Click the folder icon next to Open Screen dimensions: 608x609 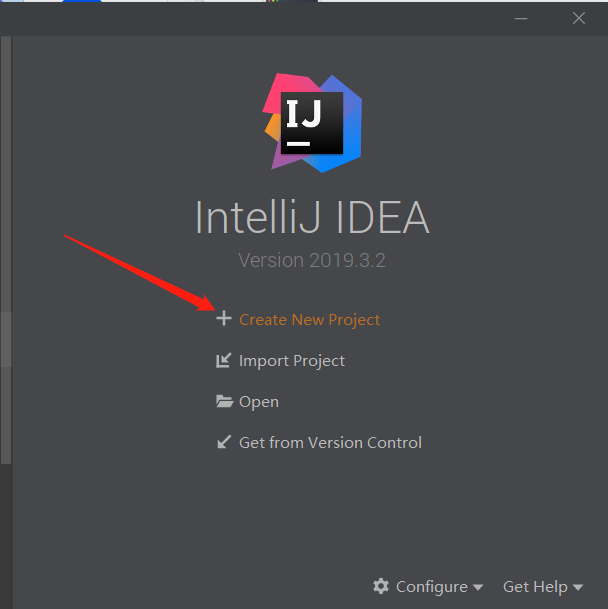pos(224,401)
